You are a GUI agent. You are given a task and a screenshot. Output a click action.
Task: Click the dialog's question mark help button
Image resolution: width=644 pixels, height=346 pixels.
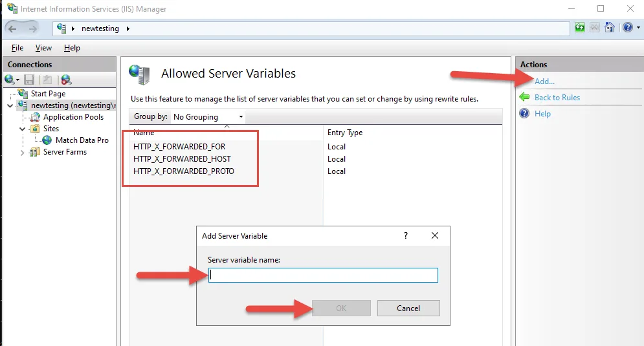[406, 235]
